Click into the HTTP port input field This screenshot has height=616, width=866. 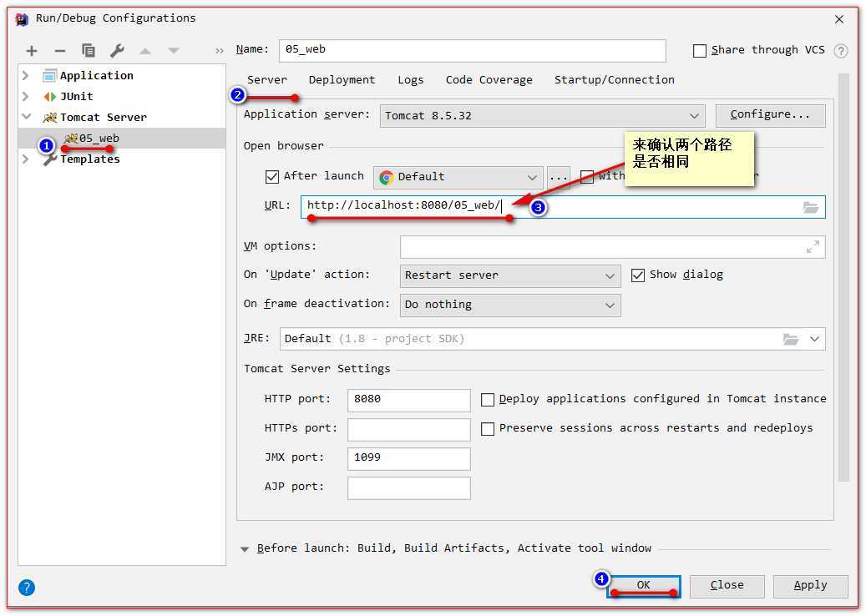(408, 400)
